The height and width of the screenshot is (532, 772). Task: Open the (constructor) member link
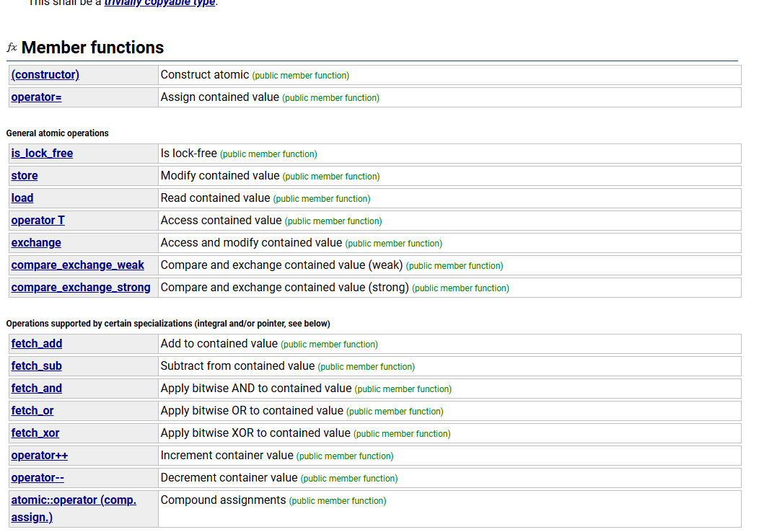[45, 75]
